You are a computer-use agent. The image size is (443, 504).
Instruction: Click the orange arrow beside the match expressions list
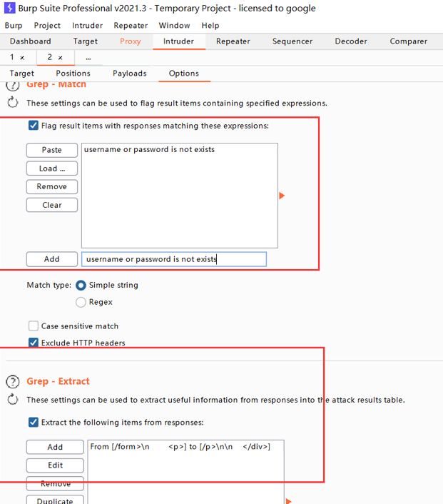(x=282, y=196)
